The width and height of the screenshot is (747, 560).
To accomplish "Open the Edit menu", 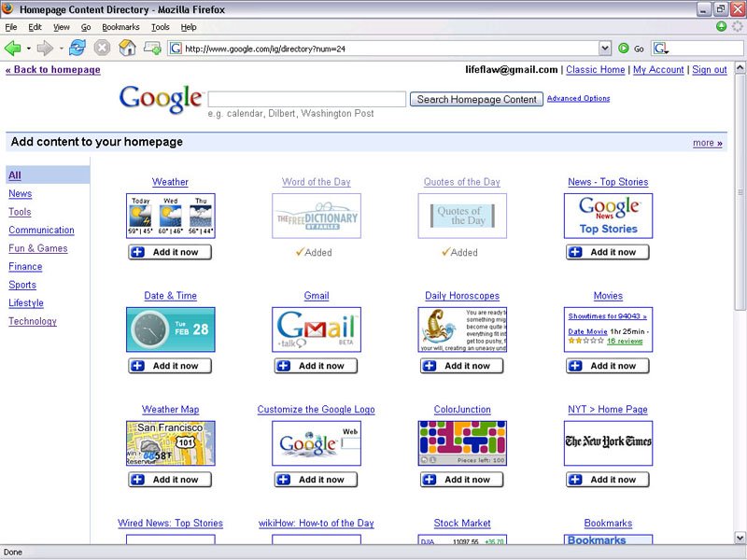I will (x=35, y=27).
